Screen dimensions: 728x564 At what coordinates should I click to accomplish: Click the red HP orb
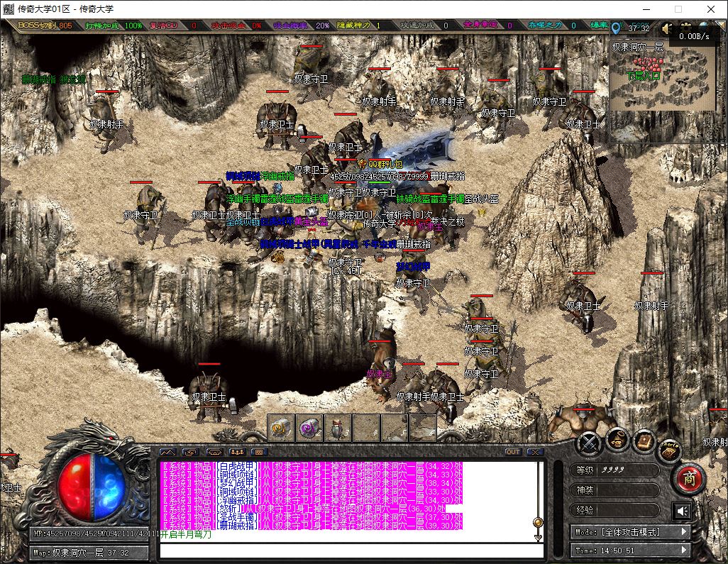(x=75, y=486)
